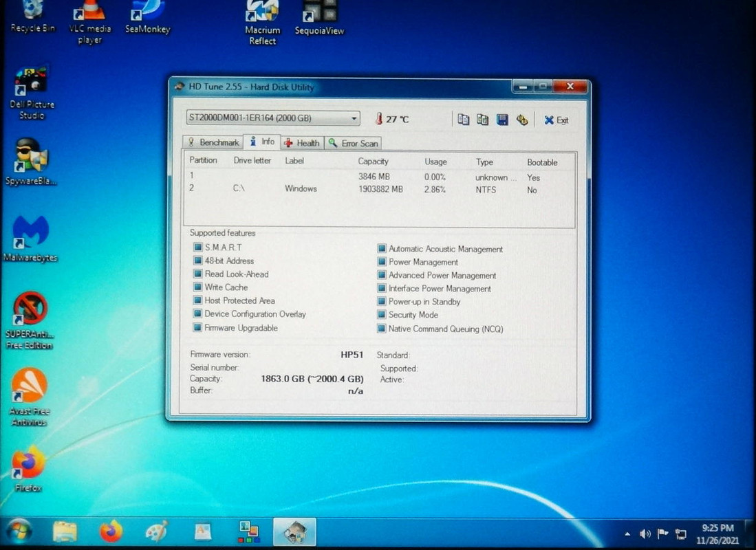This screenshot has height=550, width=756.
Task: Click the Usage column header
Action: [435, 162]
